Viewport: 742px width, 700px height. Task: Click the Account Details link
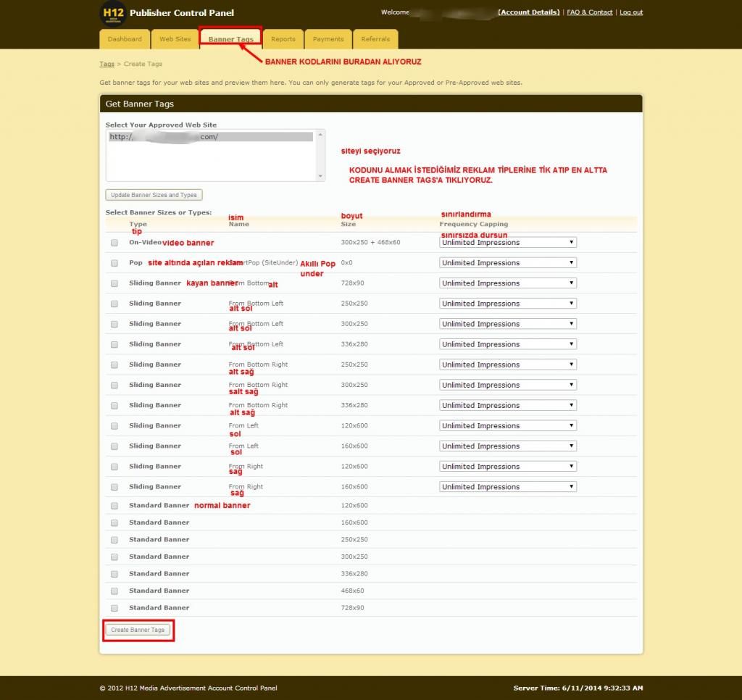[529, 12]
